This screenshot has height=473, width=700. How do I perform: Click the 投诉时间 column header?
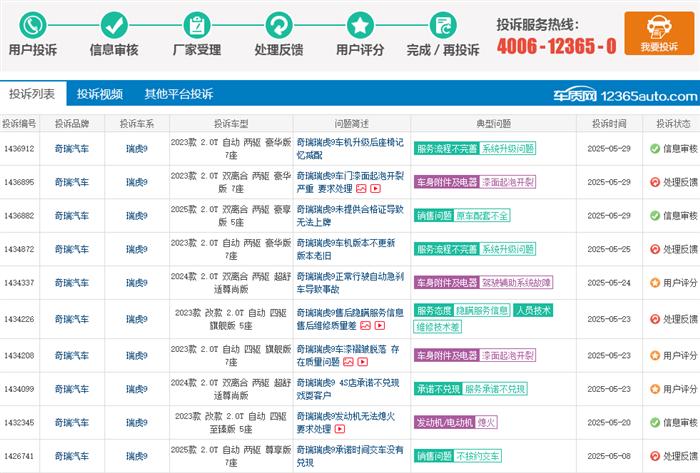click(x=609, y=124)
